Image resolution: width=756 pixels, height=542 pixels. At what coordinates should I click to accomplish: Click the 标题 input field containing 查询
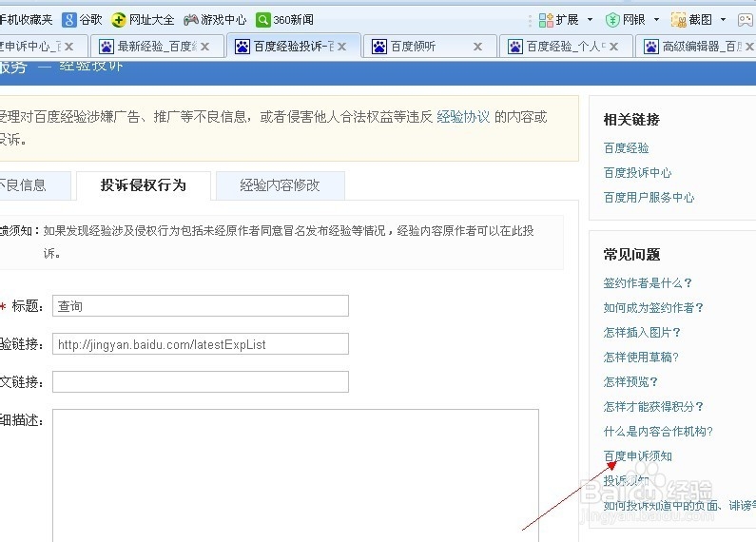click(201, 306)
